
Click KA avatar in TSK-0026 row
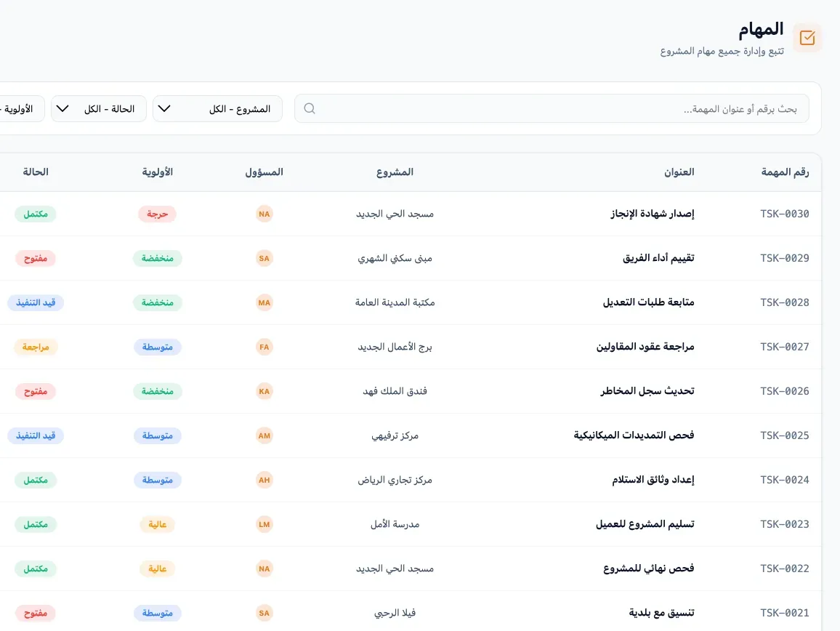coord(264,391)
